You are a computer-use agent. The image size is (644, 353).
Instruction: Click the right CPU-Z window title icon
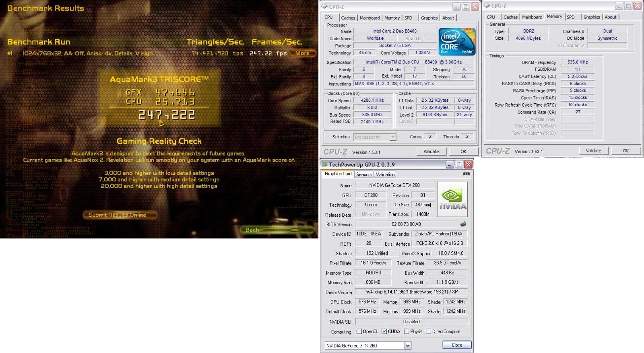[x=487, y=6]
